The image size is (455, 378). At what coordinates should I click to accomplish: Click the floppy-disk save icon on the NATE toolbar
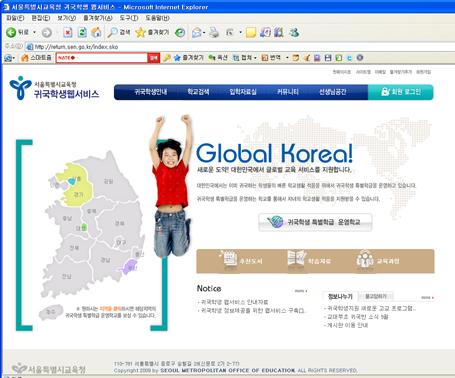(328, 58)
